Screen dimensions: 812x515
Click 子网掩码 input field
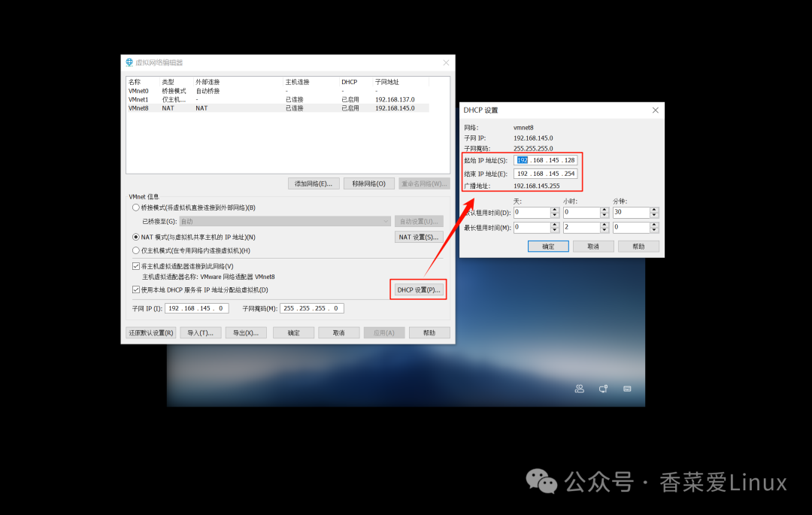point(312,308)
